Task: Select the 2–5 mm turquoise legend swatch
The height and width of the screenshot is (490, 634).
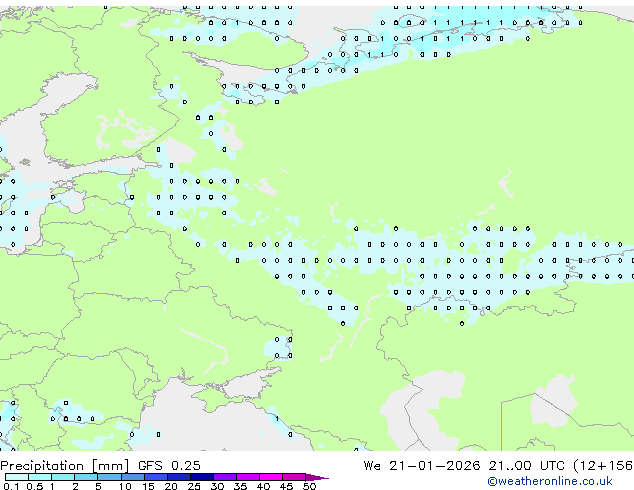Action: coord(86,477)
